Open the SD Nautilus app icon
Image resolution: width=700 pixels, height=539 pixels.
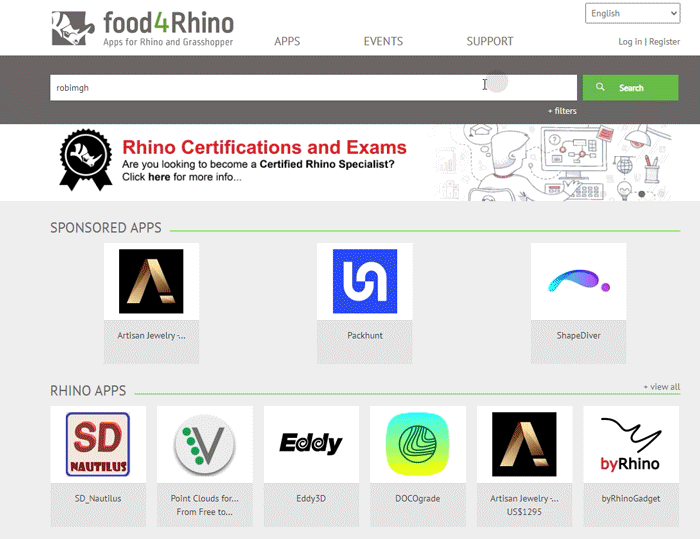[x=98, y=444]
